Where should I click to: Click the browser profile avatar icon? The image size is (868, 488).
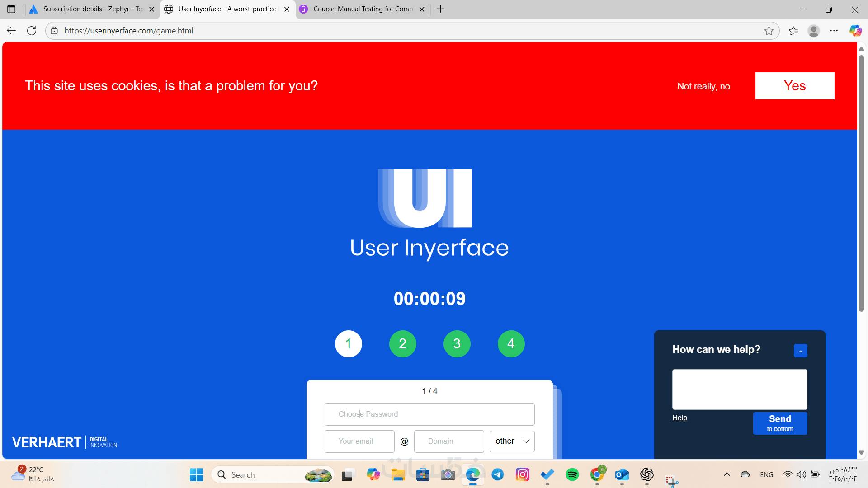[814, 31]
